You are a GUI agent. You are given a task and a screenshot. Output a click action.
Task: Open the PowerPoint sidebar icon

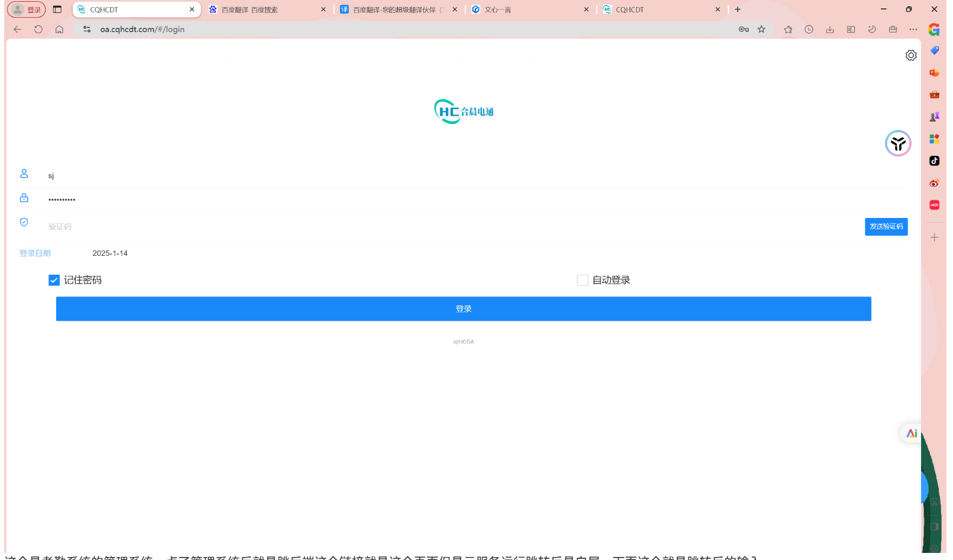pos(934,73)
